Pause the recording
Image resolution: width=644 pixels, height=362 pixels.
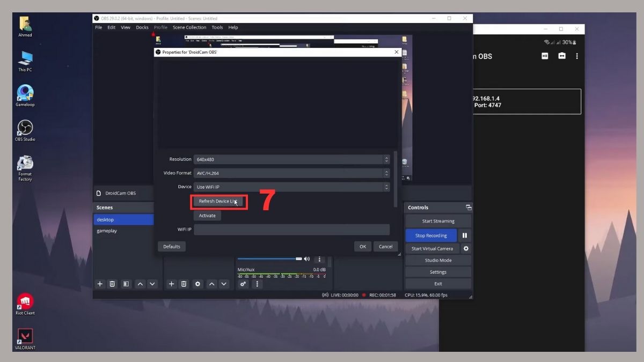click(x=465, y=235)
